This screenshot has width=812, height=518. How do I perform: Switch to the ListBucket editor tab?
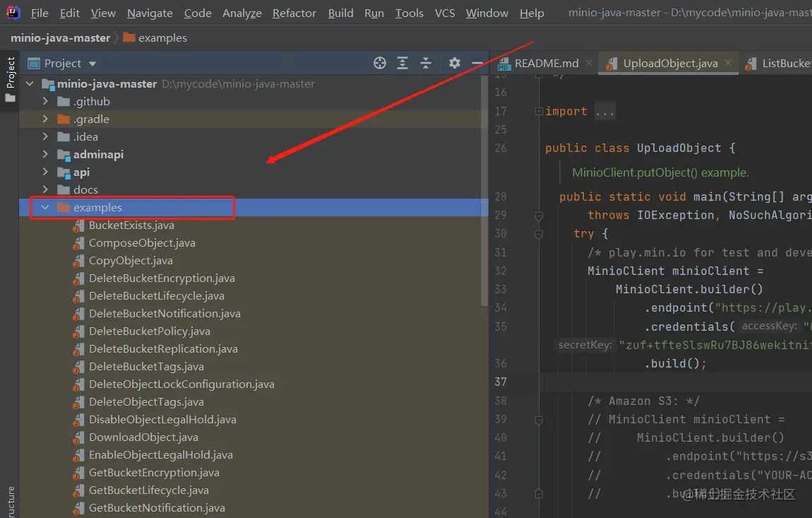click(777, 64)
